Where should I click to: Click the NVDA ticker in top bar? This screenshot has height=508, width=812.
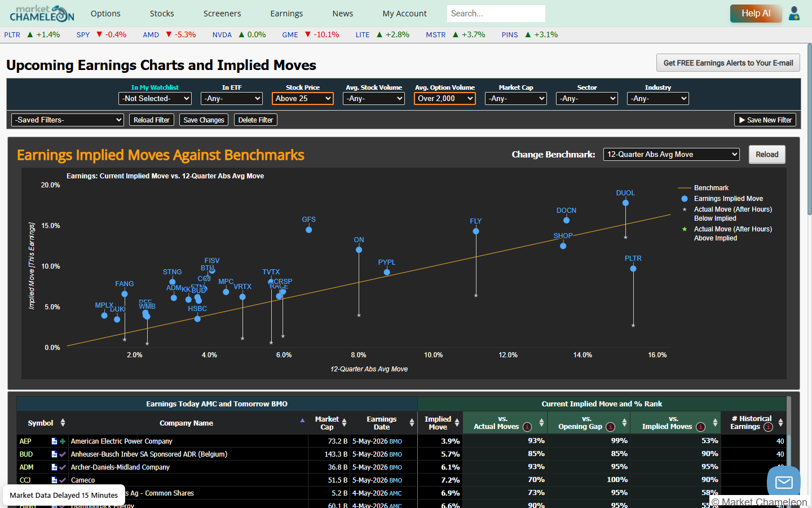tap(222, 34)
